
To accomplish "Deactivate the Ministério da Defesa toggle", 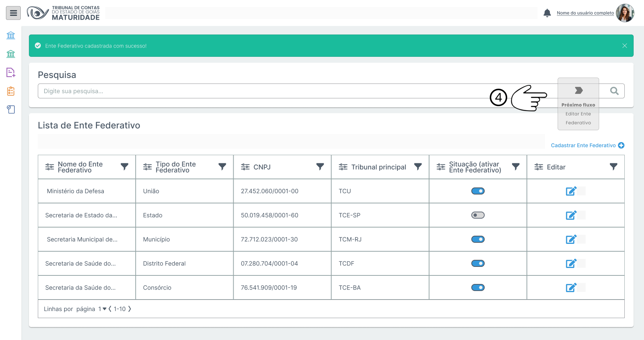I will [x=478, y=191].
